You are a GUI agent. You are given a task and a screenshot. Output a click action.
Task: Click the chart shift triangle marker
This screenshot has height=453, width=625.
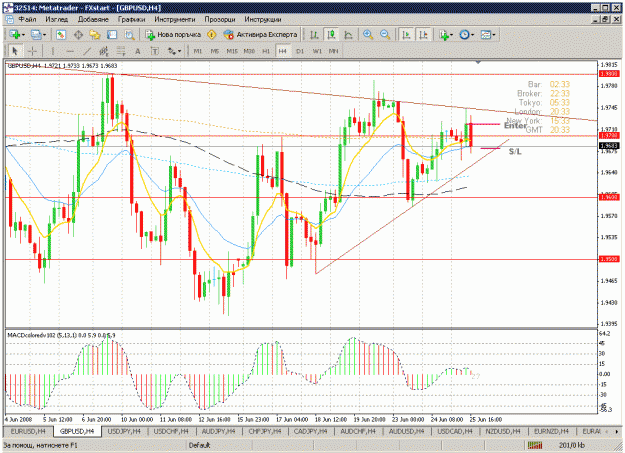click(x=478, y=62)
